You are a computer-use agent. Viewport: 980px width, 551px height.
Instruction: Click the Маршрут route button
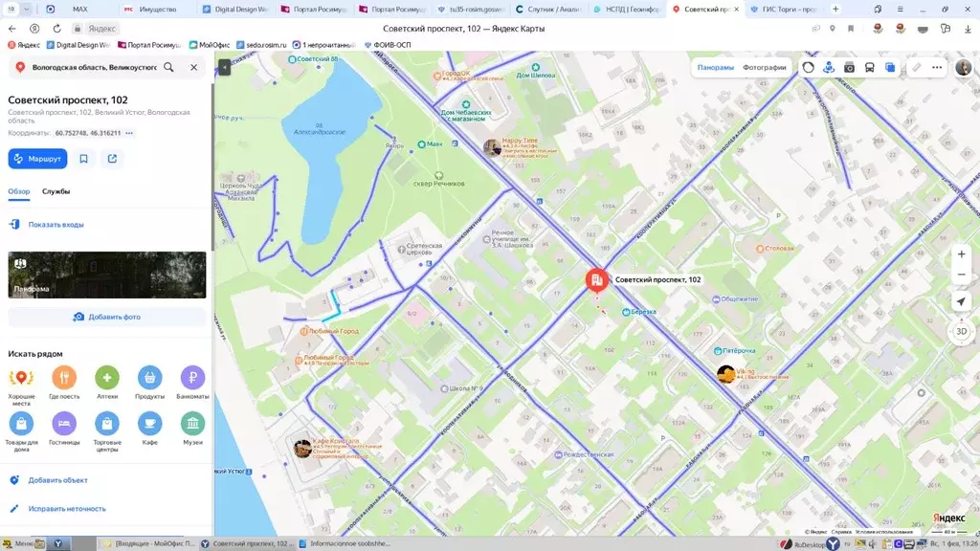click(37, 159)
